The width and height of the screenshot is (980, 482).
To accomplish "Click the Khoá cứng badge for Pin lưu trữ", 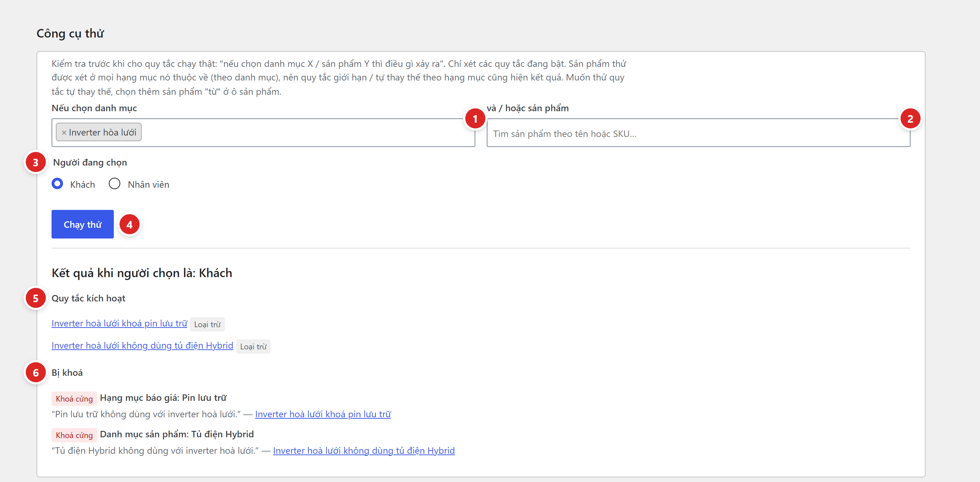I will (x=74, y=399).
